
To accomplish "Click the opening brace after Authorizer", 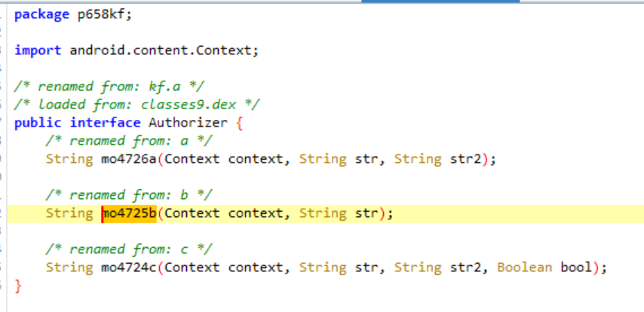I will tap(239, 123).
